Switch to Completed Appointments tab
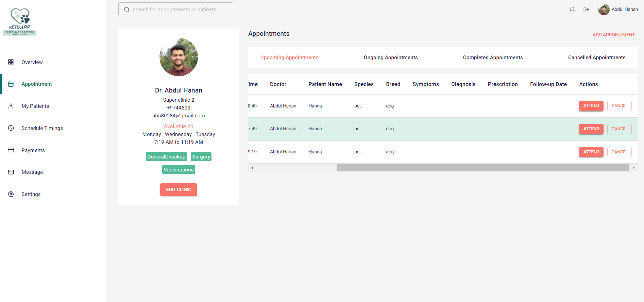This screenshot has height=302, width=644. (493, 57)
